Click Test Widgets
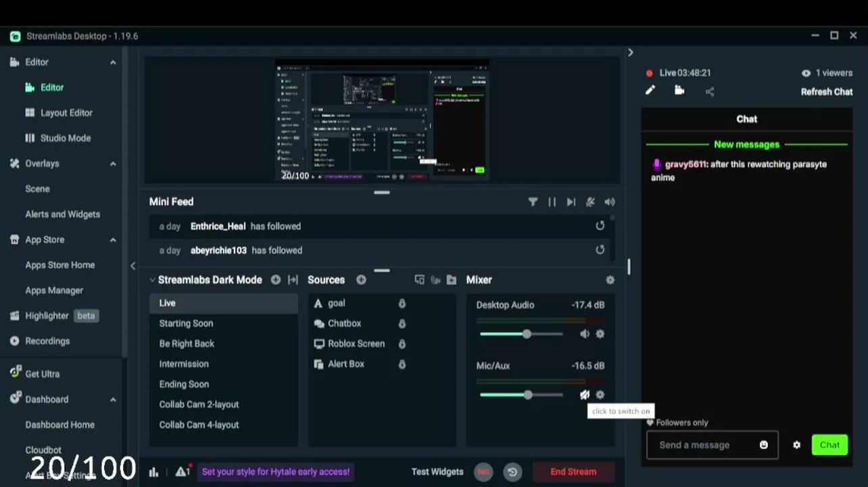 click(437, 472)
